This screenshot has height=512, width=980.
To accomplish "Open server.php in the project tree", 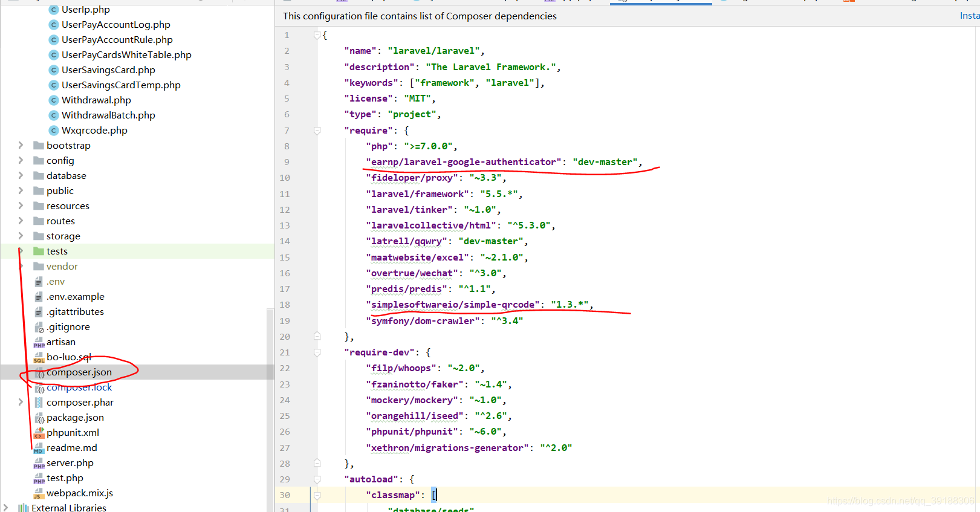I will (70, 463).
